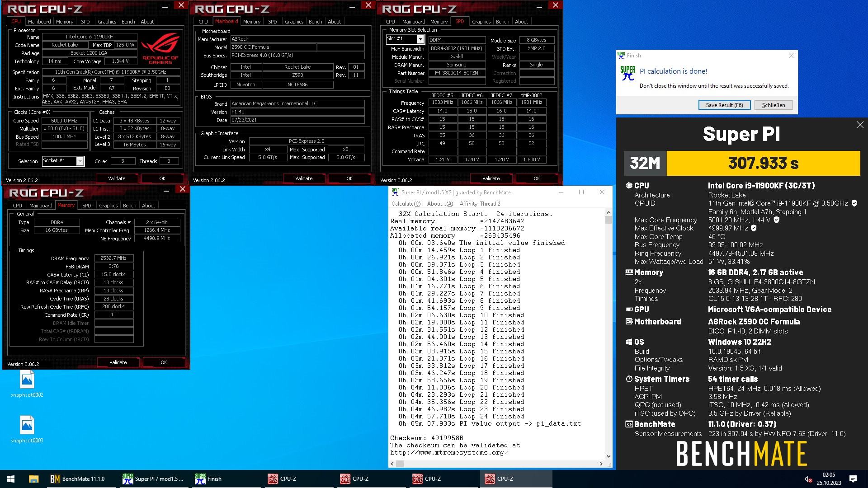Click DRAM Frequency 2532.7 MHz field

113,258
